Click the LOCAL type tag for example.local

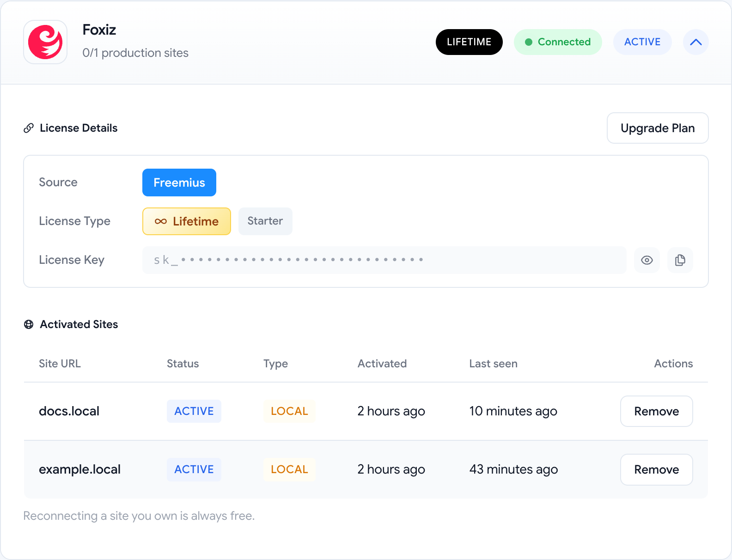coord(289,469)
